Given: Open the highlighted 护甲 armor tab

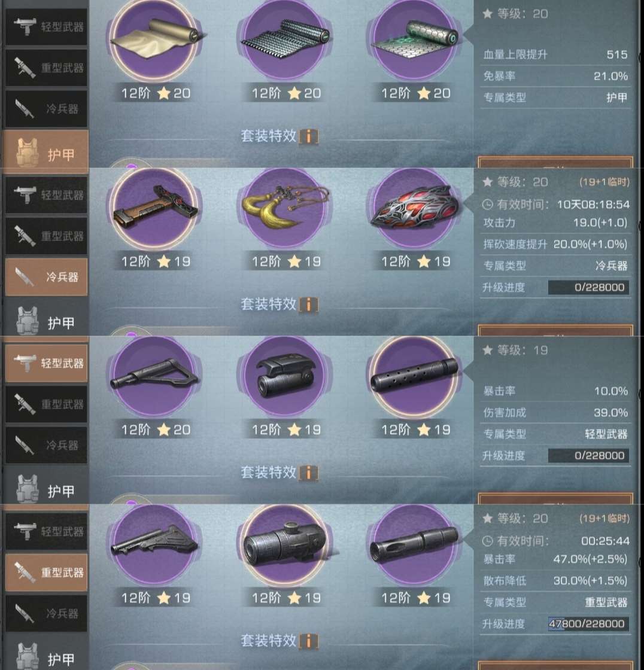Looking at the screenshot, I should pyautogui.click(x=45, y=152).
